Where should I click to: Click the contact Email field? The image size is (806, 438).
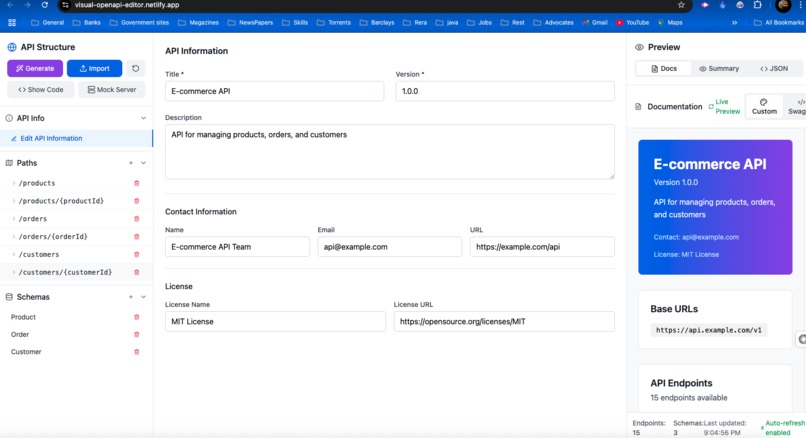[390, 247]
